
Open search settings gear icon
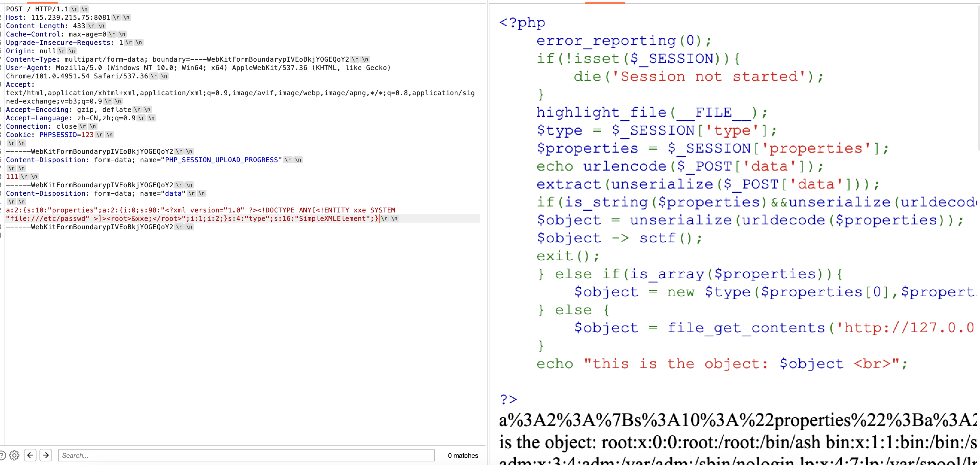click(x=14, y=455)
